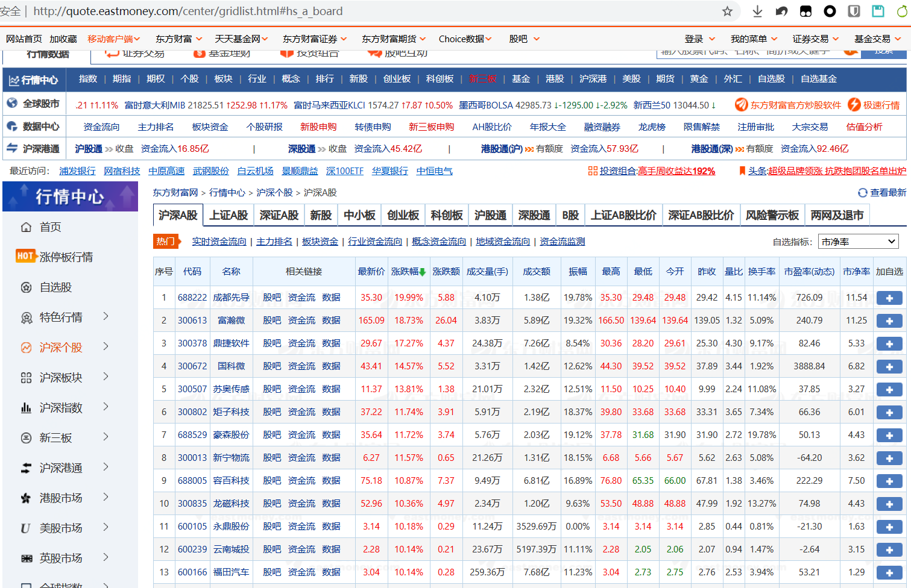Open browser downloads arrow icon
The height and width of the screenshot is (588, 911).
click(758, 11)
